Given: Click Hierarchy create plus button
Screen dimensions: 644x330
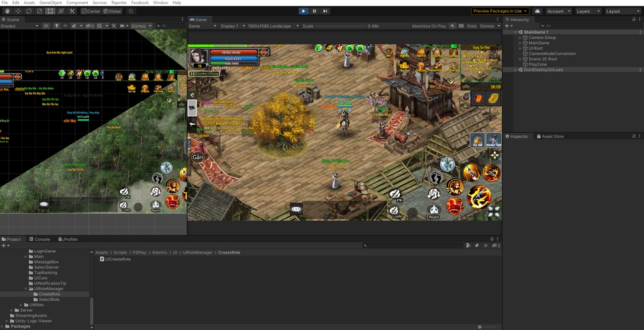Looking at the screenshot, I should pyautogui.click(x=507, y=26).
